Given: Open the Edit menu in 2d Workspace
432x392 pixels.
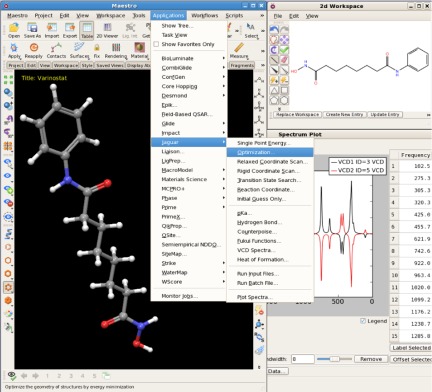Looking at the screenshot, I should coord(294,16).
